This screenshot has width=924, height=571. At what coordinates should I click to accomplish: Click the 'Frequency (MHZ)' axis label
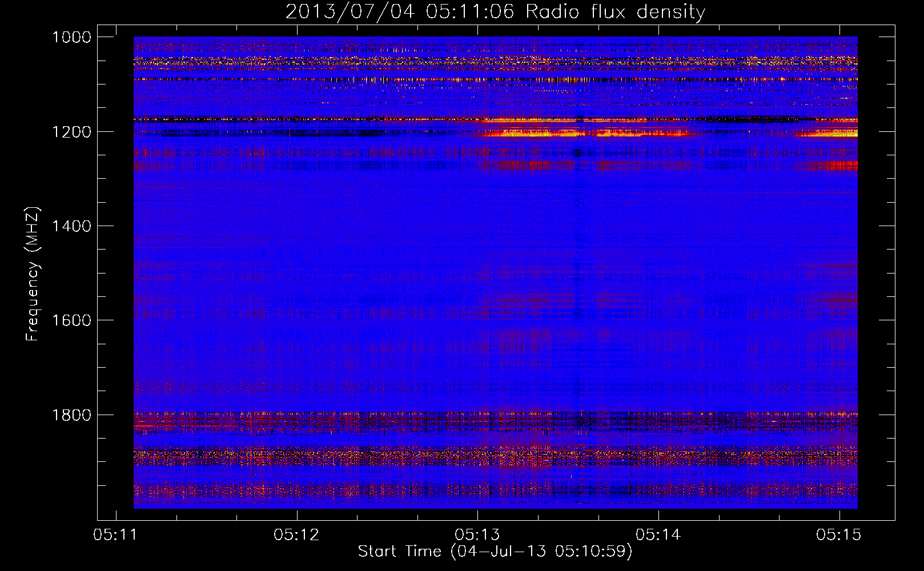click(33, 274)
